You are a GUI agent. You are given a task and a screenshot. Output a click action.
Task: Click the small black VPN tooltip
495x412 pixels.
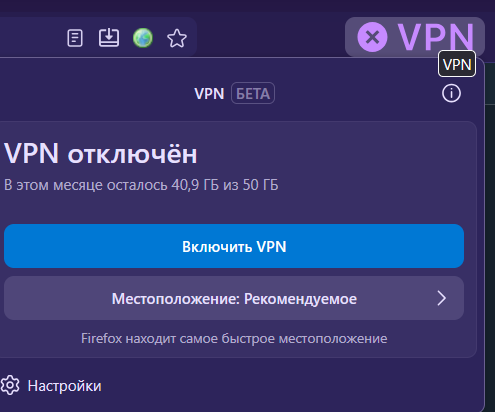click(457, 64)
